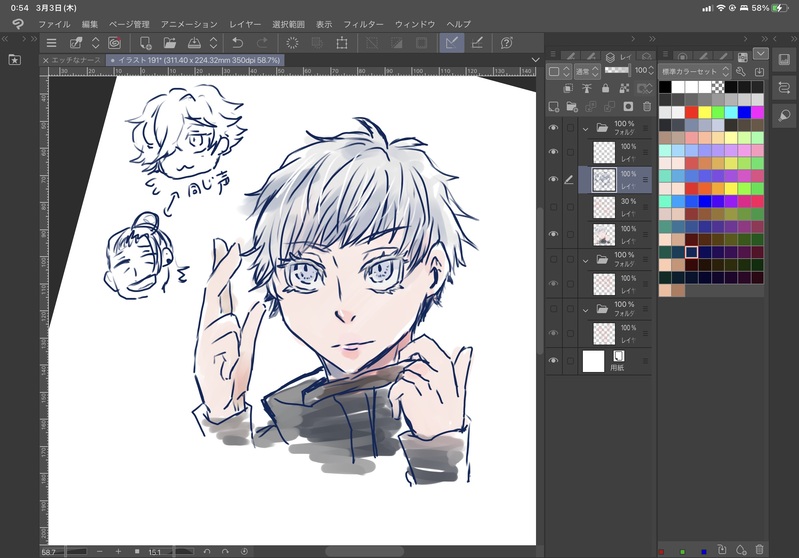
Task: Click the hamburger menu icon in command bar
Action: (51, 43)
